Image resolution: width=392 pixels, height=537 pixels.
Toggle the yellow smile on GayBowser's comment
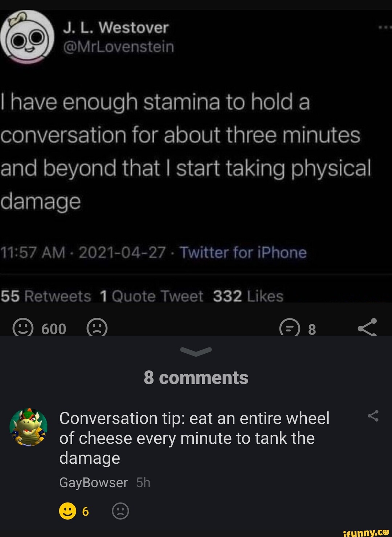pos(68,511)
